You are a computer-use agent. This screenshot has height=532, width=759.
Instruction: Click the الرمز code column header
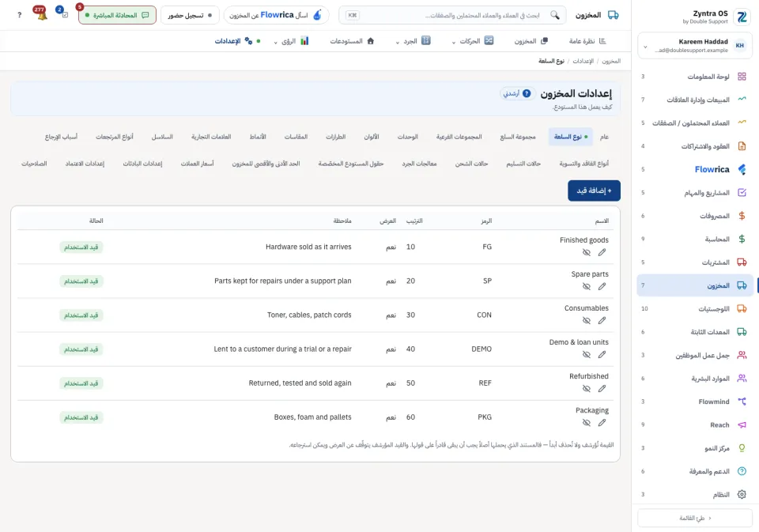click(486, 221)
